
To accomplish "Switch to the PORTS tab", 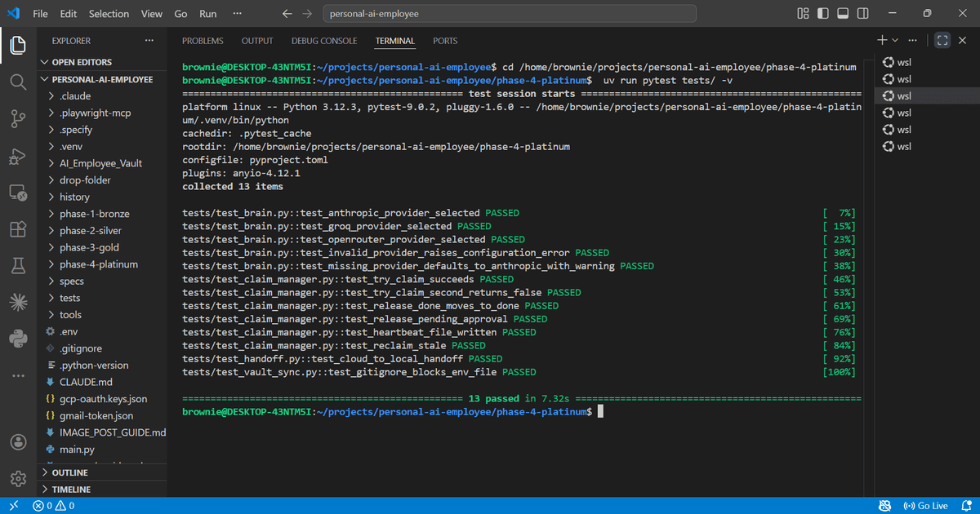I will 445,40.
